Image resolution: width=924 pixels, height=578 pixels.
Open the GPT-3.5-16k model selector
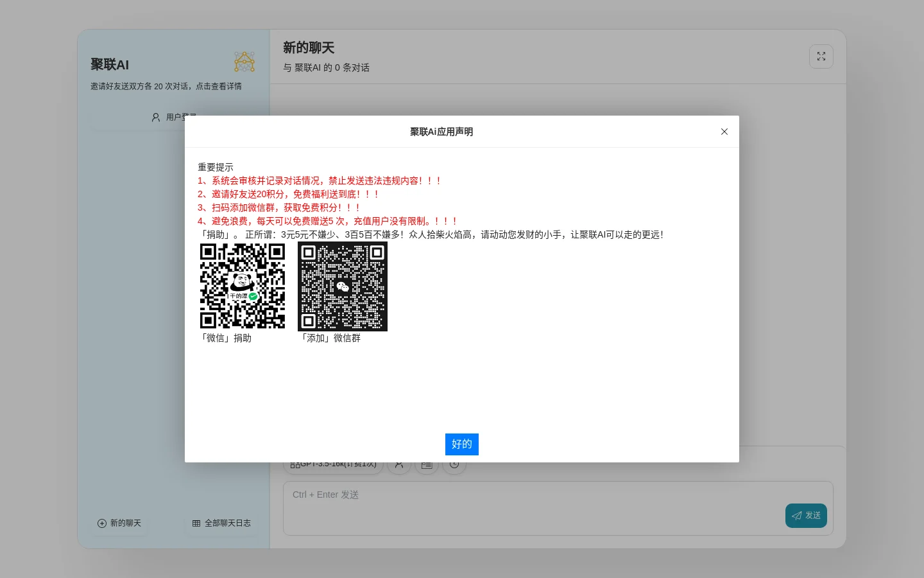(x=333, y=464)
